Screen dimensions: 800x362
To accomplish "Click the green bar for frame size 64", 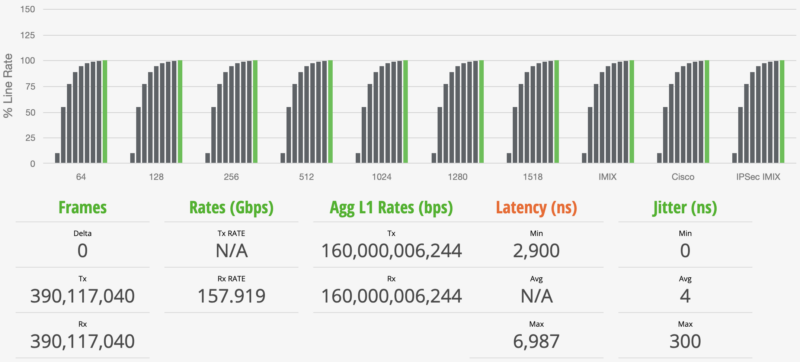I will pos(105,112).
